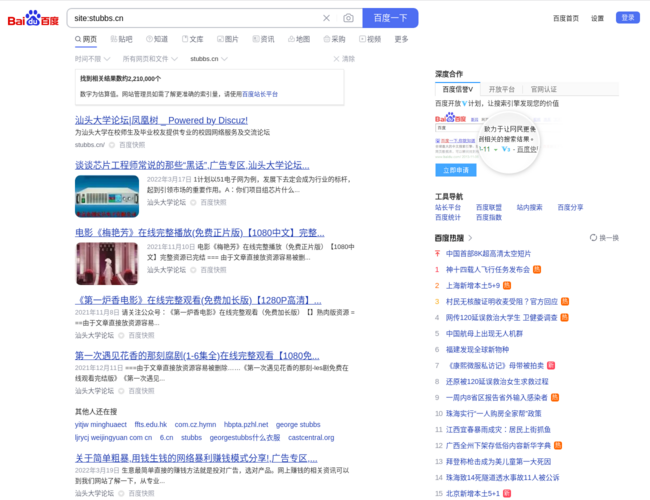Open result 电影《梅艳芳》在线完整播放
The image size is (650, 500).
(x=199, y=233)
